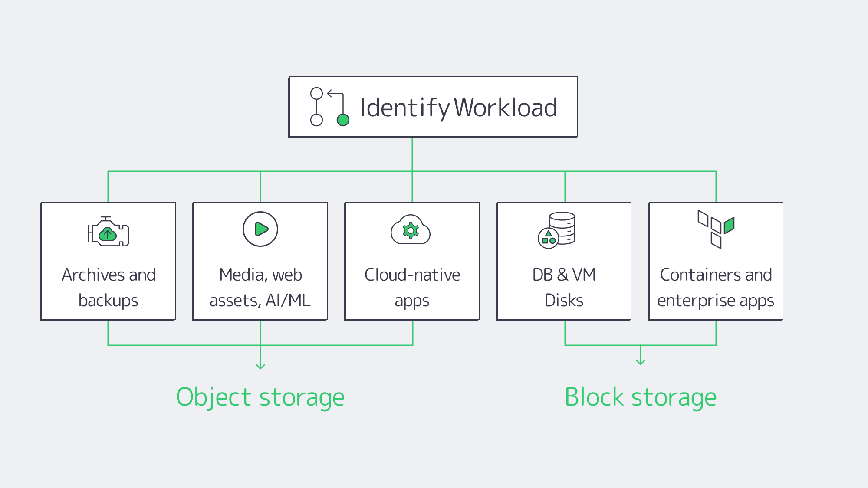Image resolution: width=868 pixels, height=488 pixels.
Task: Select the "DB & VM Disks" label
Action: tap(564, 288)
